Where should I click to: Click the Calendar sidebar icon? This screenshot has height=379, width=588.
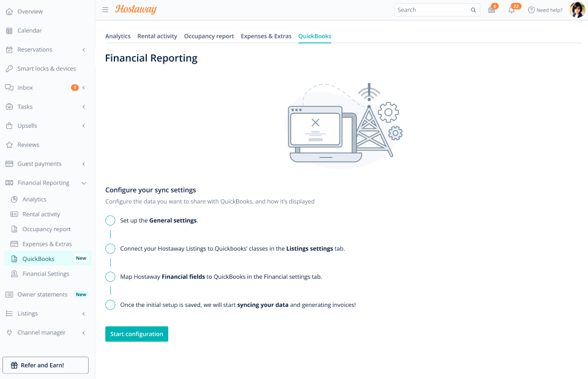point(9,31)
